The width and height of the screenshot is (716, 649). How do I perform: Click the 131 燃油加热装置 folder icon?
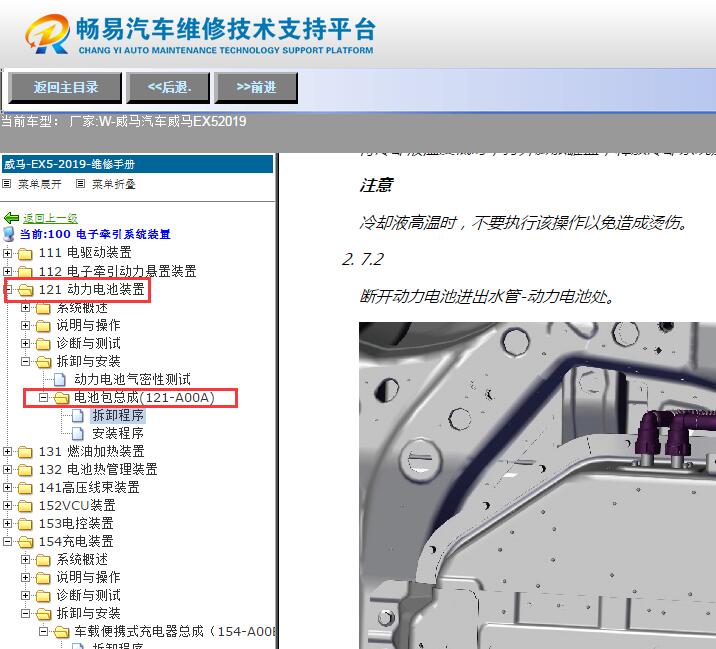click(x=25, y=452)
